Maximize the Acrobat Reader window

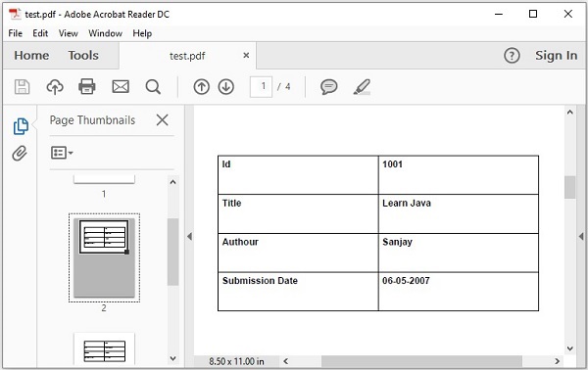(x=533, y=14)
